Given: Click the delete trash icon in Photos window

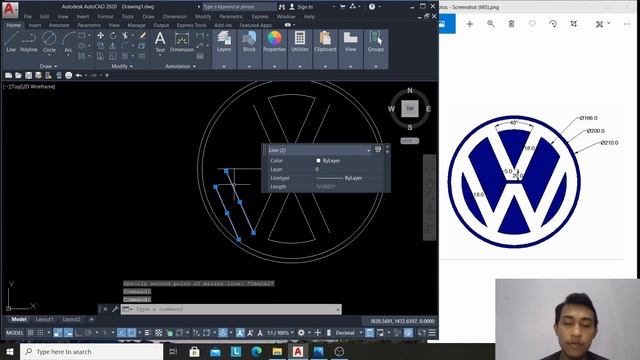Looking at the screenshot, I should (x=511, y=24).
